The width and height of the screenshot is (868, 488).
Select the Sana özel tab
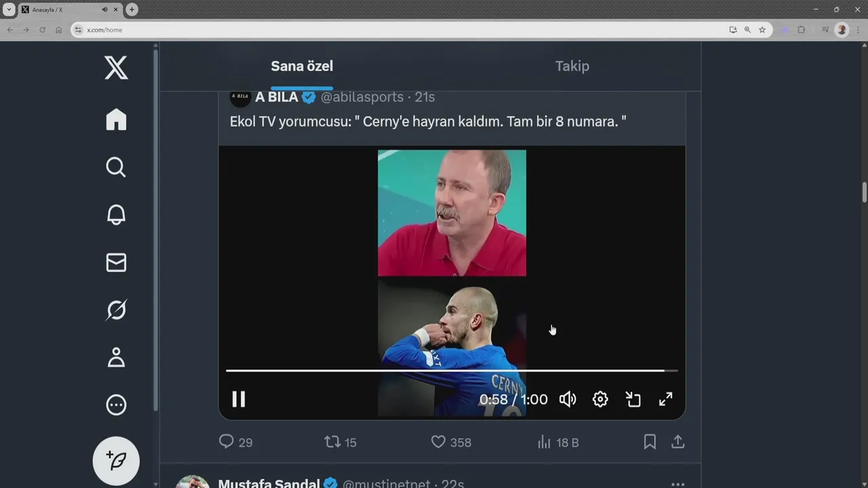(x=302, y=66)
